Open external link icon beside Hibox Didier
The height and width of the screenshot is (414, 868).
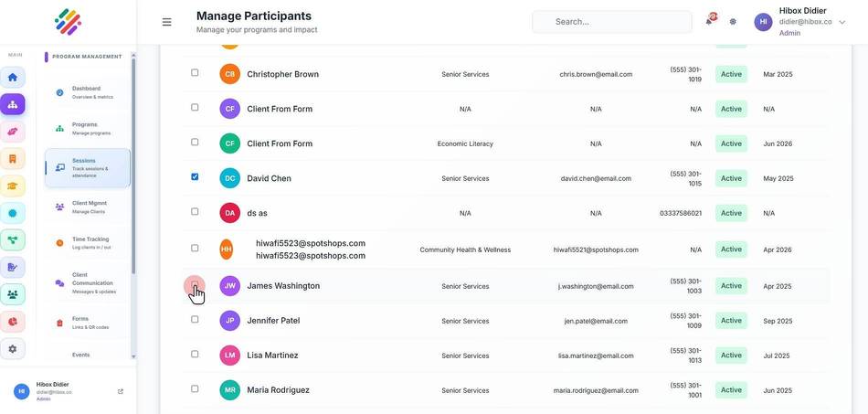121,391
